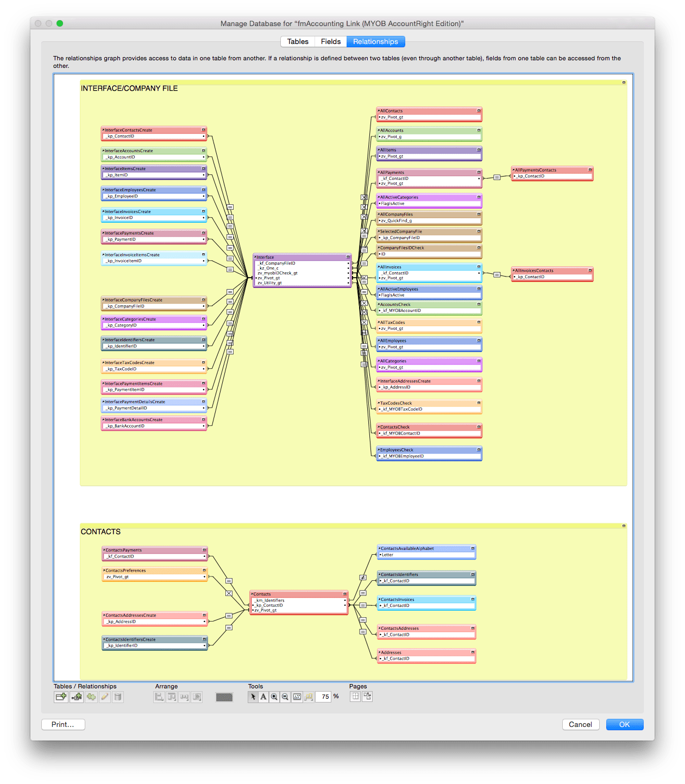Viewport: 685px width, 784px height.
Task: Click equals operator box on AllInvoicesContacts relationship
Action: [497, 275]
